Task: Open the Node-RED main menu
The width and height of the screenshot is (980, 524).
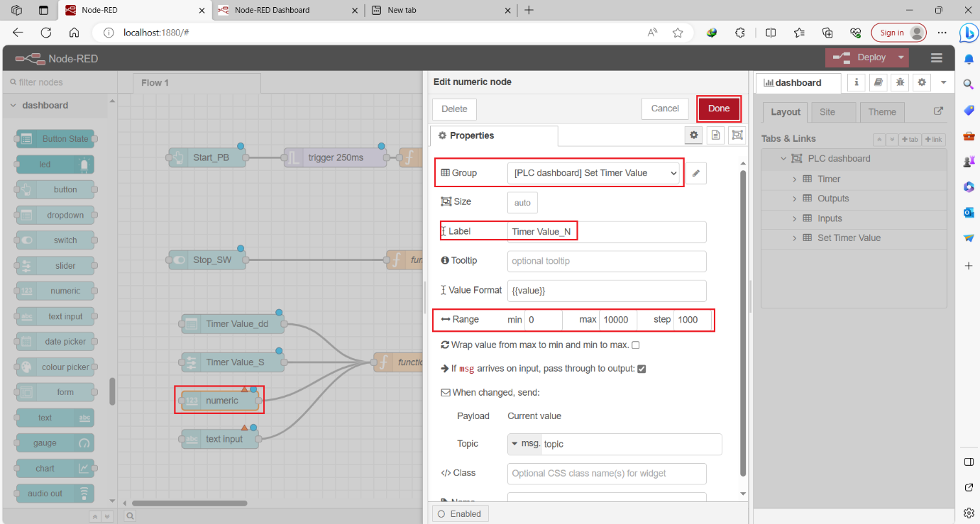Action: pos(936,57)
